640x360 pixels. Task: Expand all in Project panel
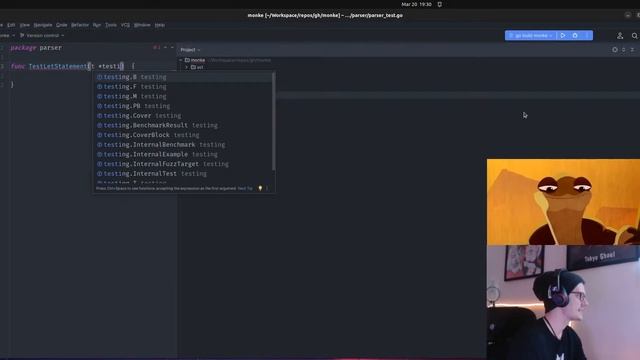(624, 50)
